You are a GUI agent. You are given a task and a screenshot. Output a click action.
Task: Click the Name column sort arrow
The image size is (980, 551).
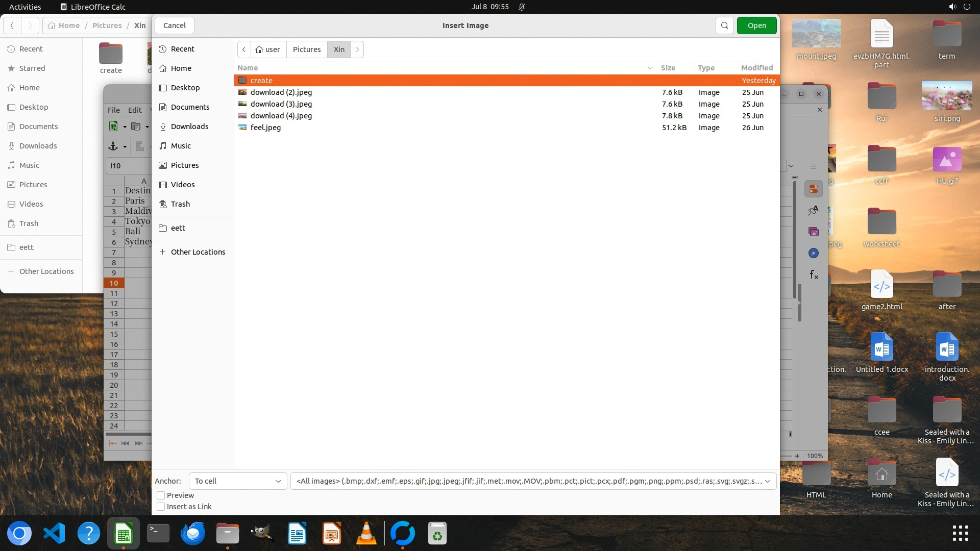(x=650, y=68)
